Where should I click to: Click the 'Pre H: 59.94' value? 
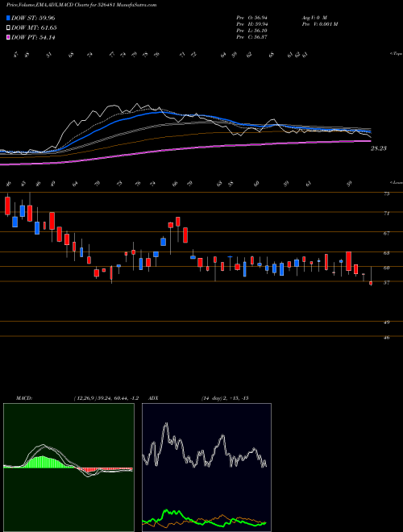point(252,24)
